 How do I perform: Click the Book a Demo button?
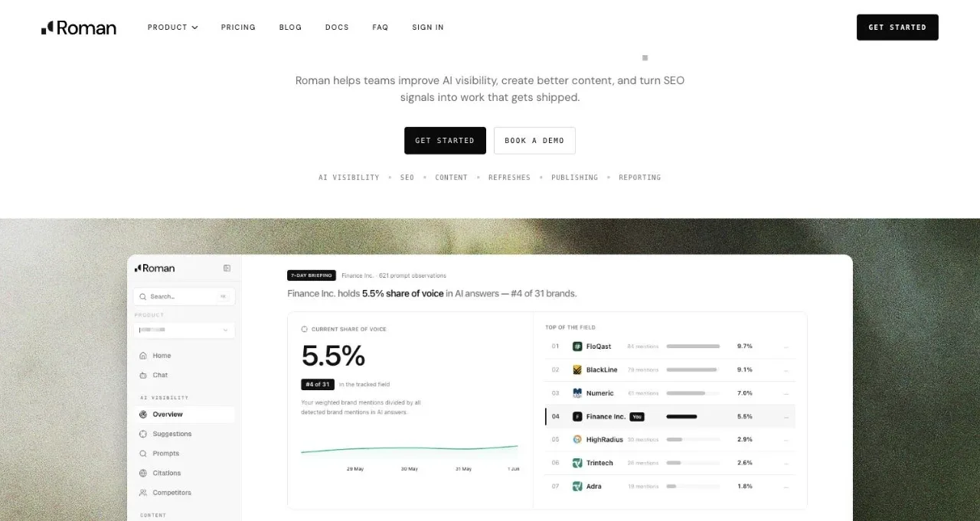(x=534, y=141)
